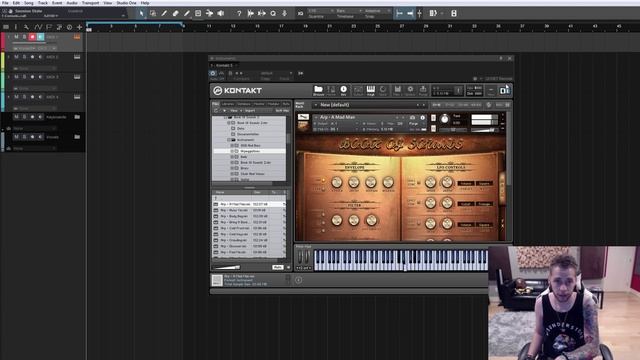640x360 pixels.
Task: Click the Auto button below file list
Action: coord(278,267)
